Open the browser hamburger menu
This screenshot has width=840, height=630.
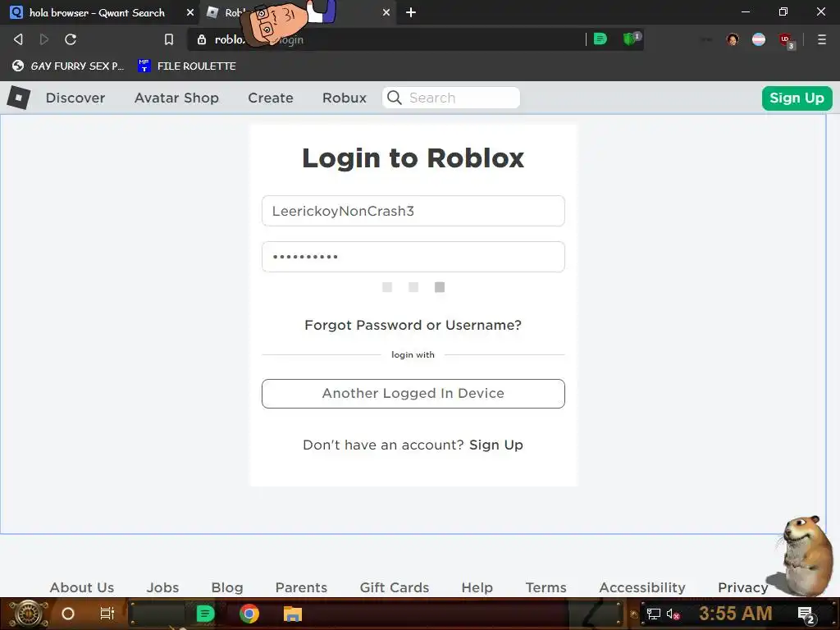coord(822,39)
